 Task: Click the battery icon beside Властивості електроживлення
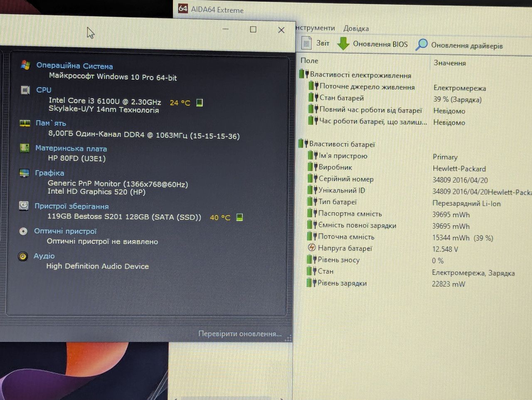coord(304,75)
